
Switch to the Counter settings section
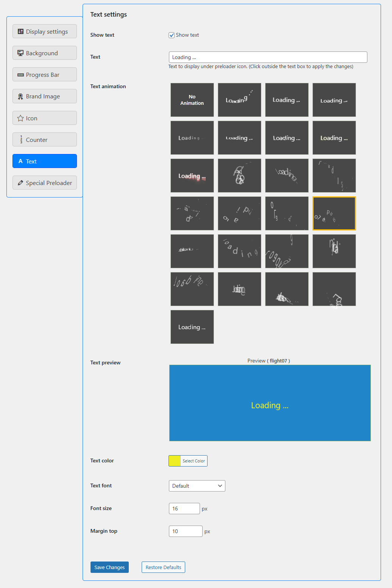click(x=44, y=139)
